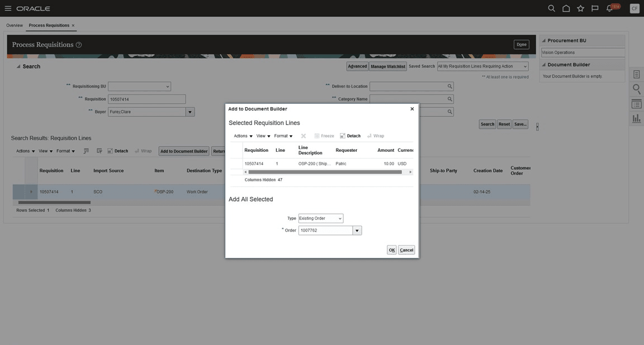
Task: Click Freeze icon in Search Results toolbar
Action: tap(86, 151)
